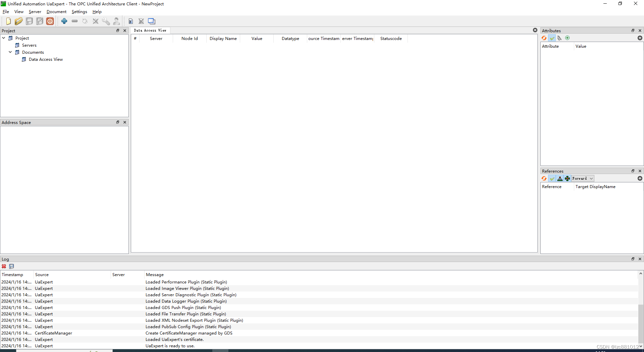Refresh references with the orange arrows icon

tap(544, 178)
